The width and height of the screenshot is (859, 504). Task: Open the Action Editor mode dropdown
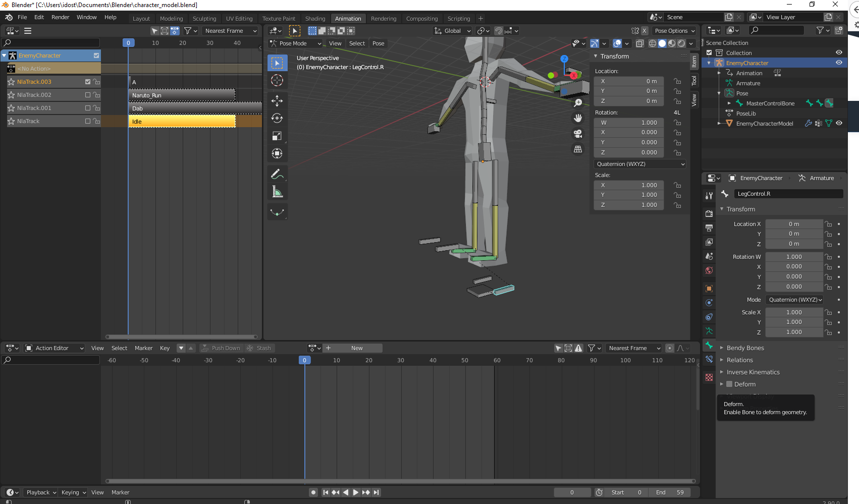click(x=54, y=348)
